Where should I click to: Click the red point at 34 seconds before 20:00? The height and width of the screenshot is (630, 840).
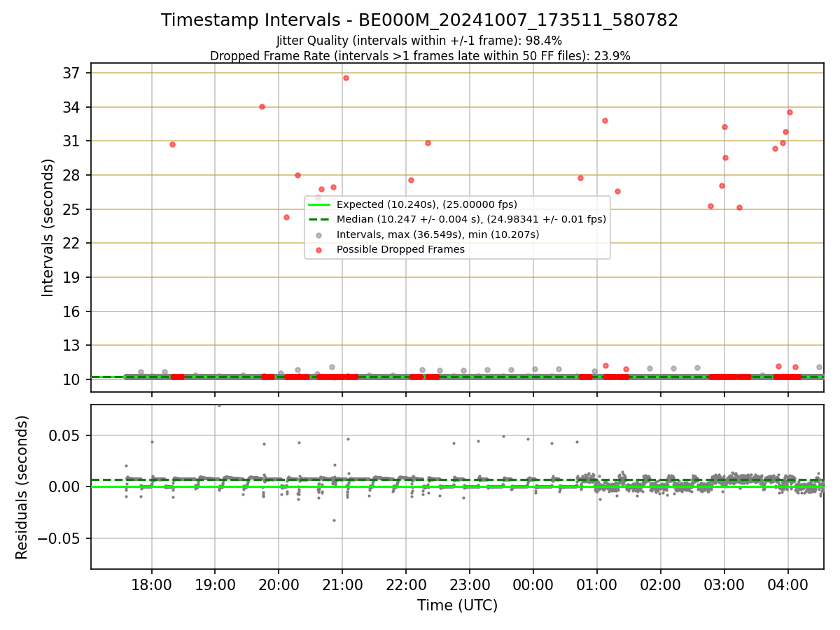pyautogui.click(x=262, y=106)
